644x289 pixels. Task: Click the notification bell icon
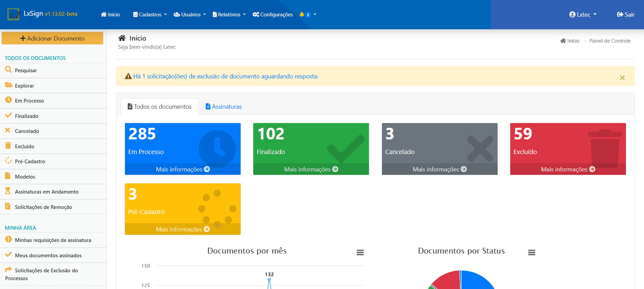point(302,15)
